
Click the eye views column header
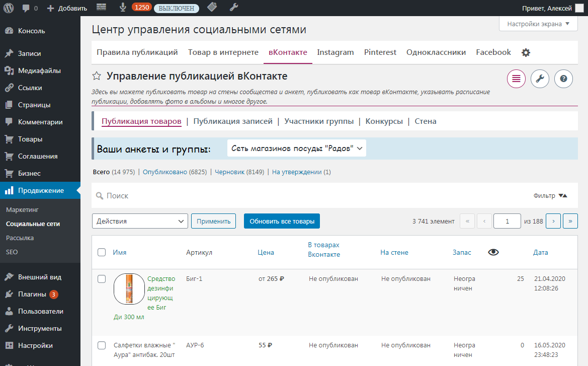[493, 252]
